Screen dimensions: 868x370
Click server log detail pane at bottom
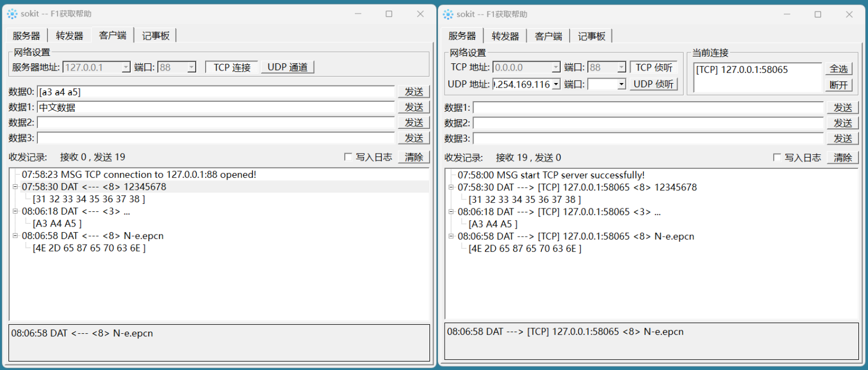click(652, 341)
